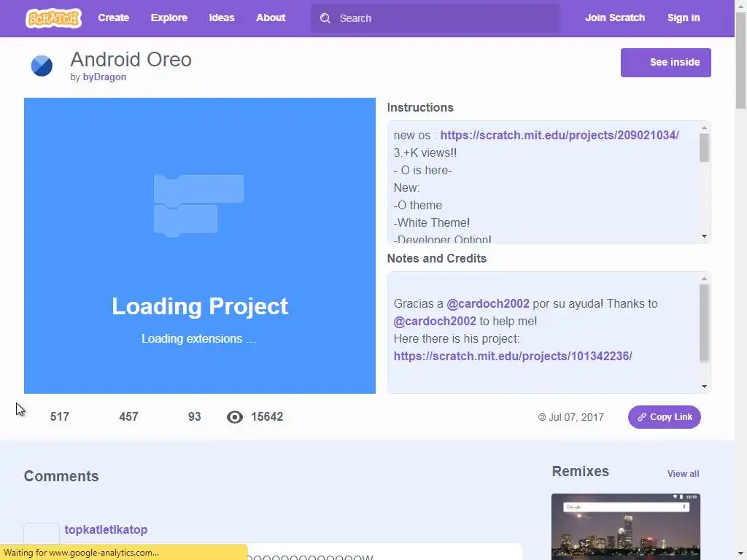
Task: Open the Create menu item
Action: click(x=113, y=17)
